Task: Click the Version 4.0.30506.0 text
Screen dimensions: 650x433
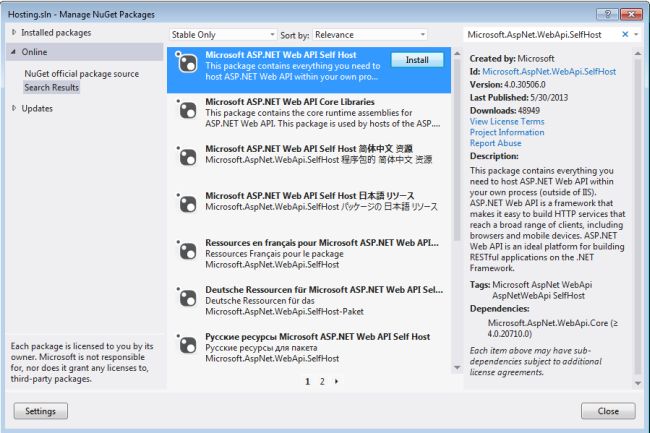Action: [507, 85]
